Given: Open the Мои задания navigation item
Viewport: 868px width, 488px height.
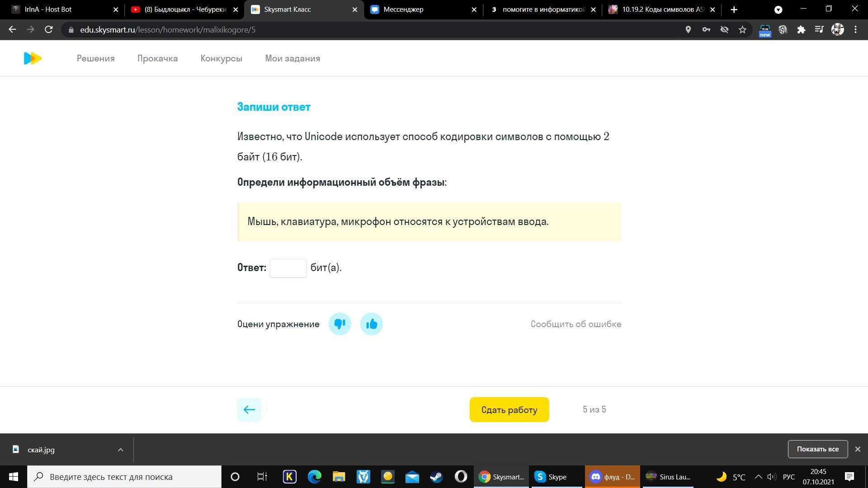Looking at the screenshot, I should click(292, 58).
